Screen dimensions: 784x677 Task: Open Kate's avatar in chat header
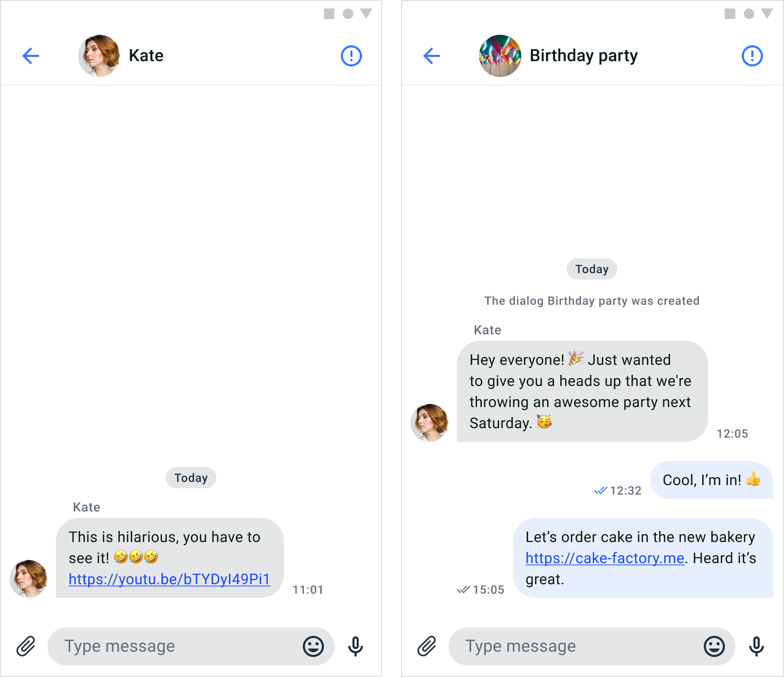tap(99, 56)
